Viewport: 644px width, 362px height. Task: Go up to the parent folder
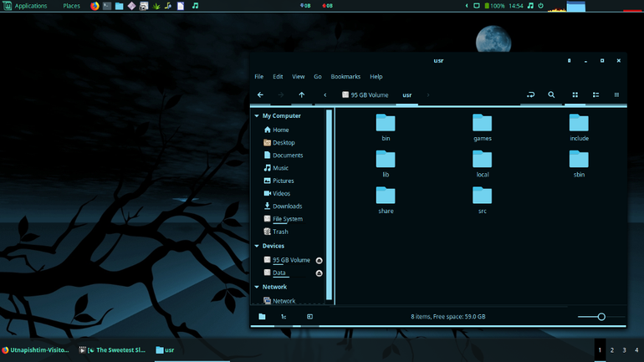coord(301,94)
